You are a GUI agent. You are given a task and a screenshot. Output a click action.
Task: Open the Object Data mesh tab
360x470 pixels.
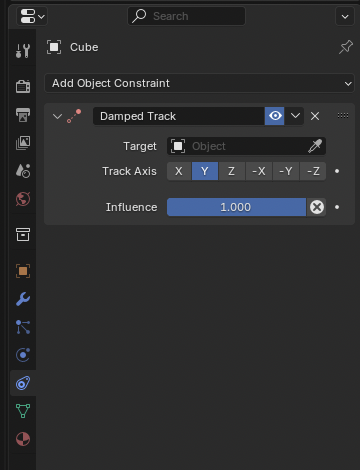pyautogui.click(x=23, y=411)
